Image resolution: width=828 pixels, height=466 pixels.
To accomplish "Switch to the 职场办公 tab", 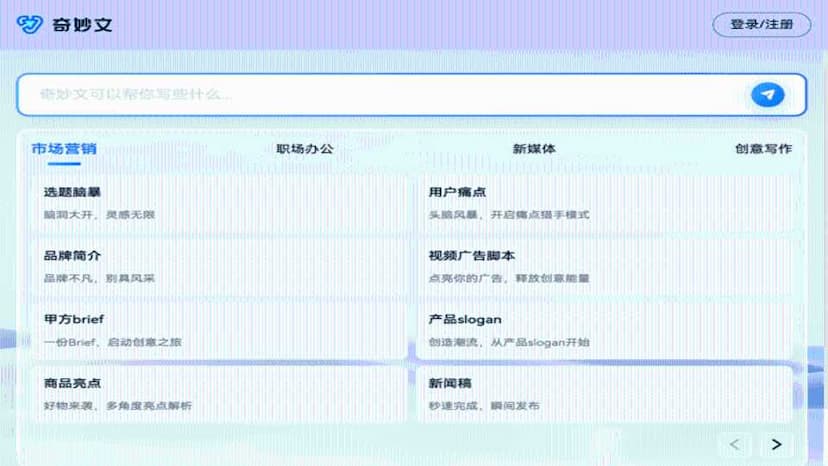I will 305,149.
